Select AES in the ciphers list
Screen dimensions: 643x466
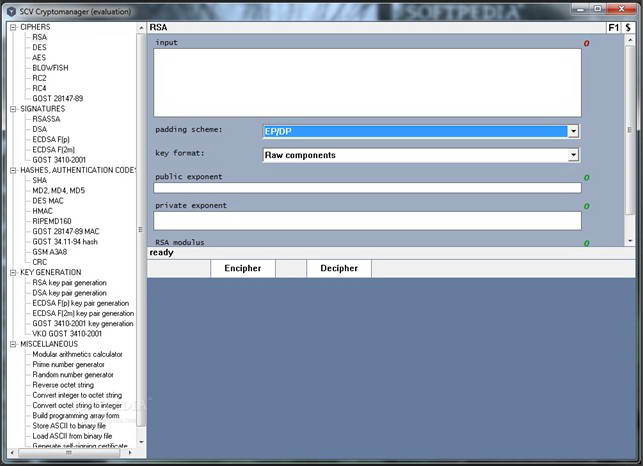coord(39,58)
